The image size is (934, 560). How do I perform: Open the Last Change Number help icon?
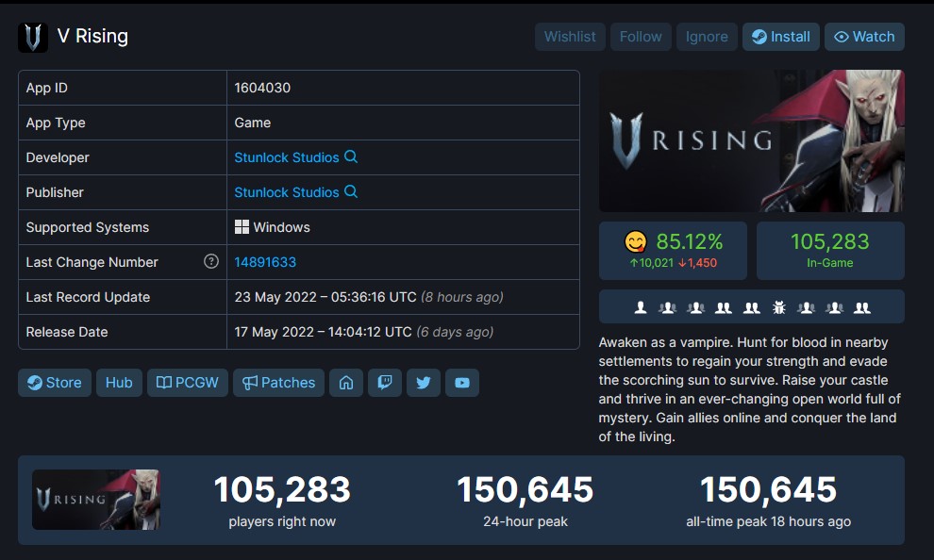[x=211, y=261]
